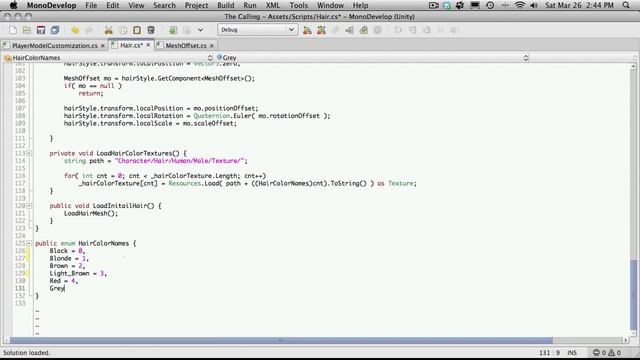Collapse the LoadHairColorTextures method fold
The width and height of the screenshot is (640, 360).
[29, 153]
